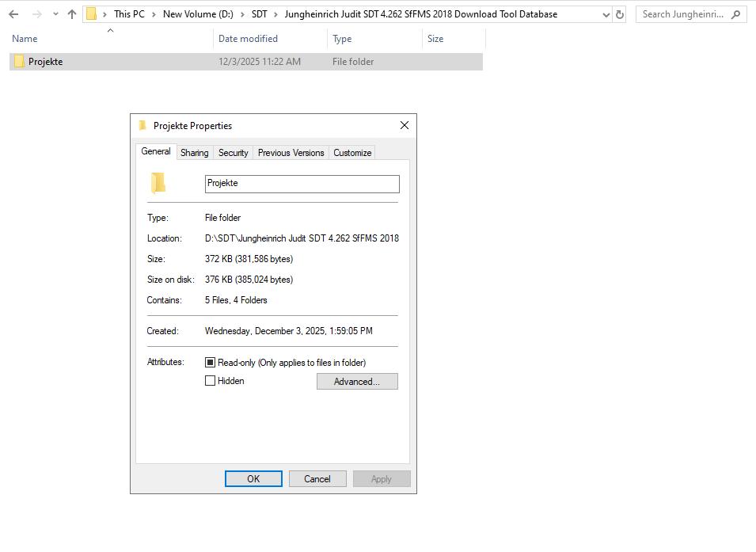Navigate to This PC breadcrumb
Viewport: 756px width, 552px height.
click(x=129, y=14)
